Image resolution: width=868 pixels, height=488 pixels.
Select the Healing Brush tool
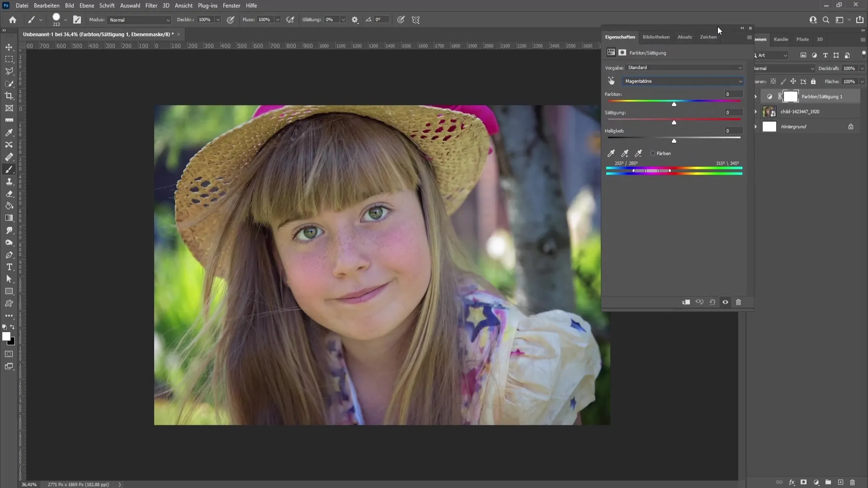click(9, 157)
